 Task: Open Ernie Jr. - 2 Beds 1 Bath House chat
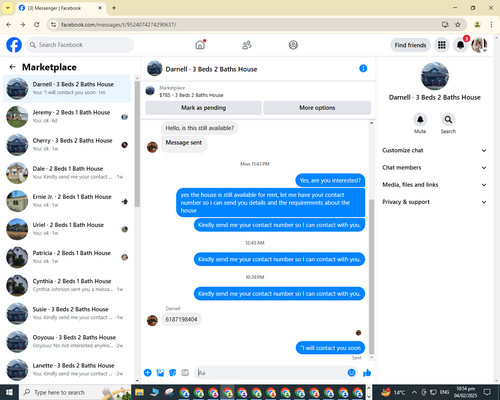[67, 201]
